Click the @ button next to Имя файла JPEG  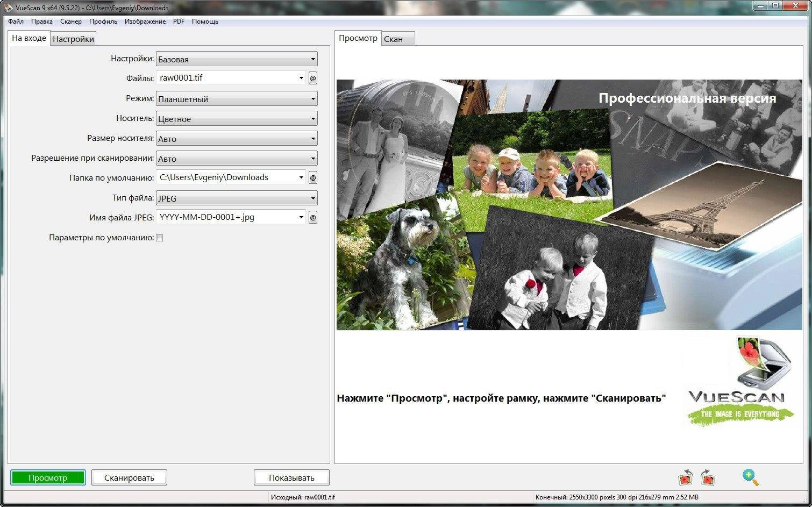click(x=313, y=217)
